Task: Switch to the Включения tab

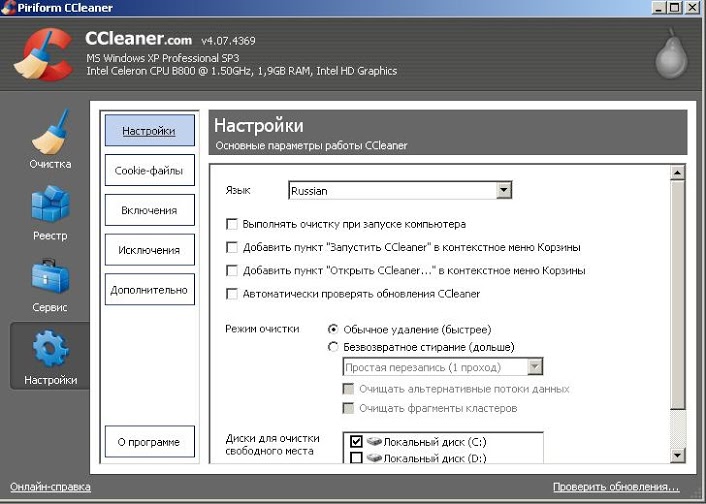Action: (x=149, y=210)
